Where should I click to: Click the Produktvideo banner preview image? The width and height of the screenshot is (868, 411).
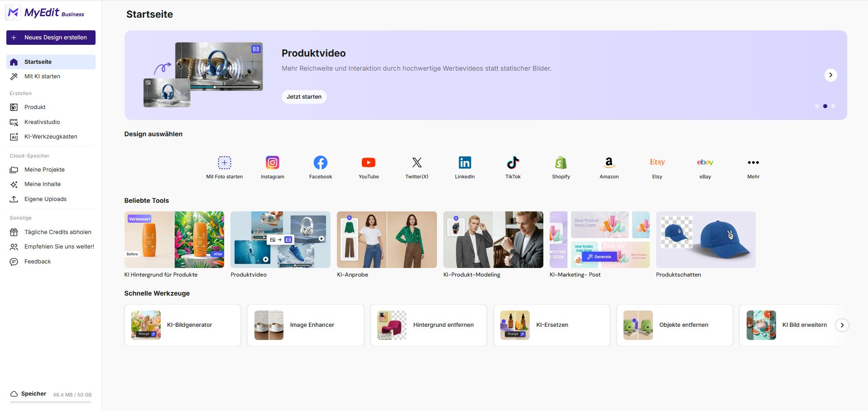[203, 75]
